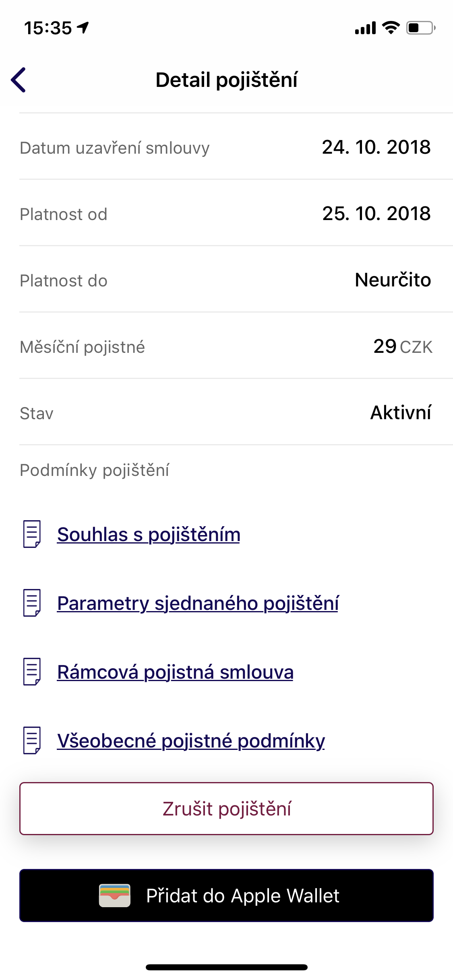The image size is (453, 980).
Task: Tap the battery status icon
Action: 420,28
